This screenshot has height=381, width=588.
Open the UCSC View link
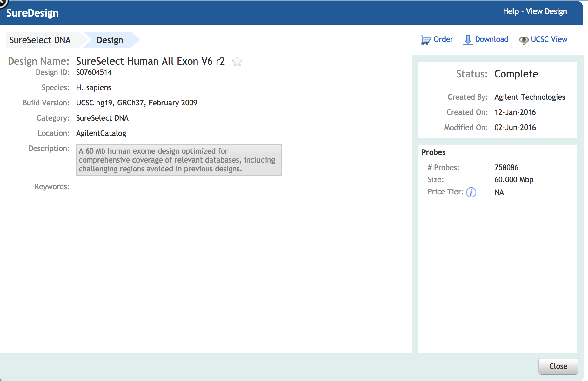pos(549,39)
